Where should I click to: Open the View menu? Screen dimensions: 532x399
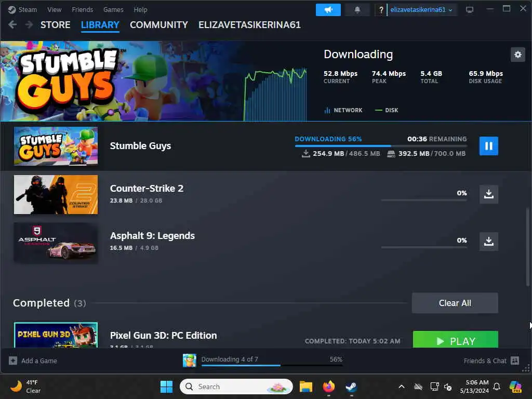tap(54, 9)
